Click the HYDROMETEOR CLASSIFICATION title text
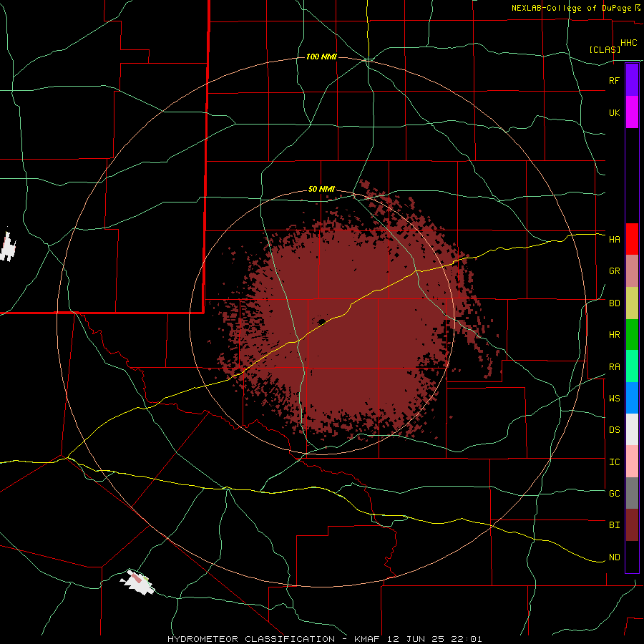The image size is (644, 644). (251, 639)
